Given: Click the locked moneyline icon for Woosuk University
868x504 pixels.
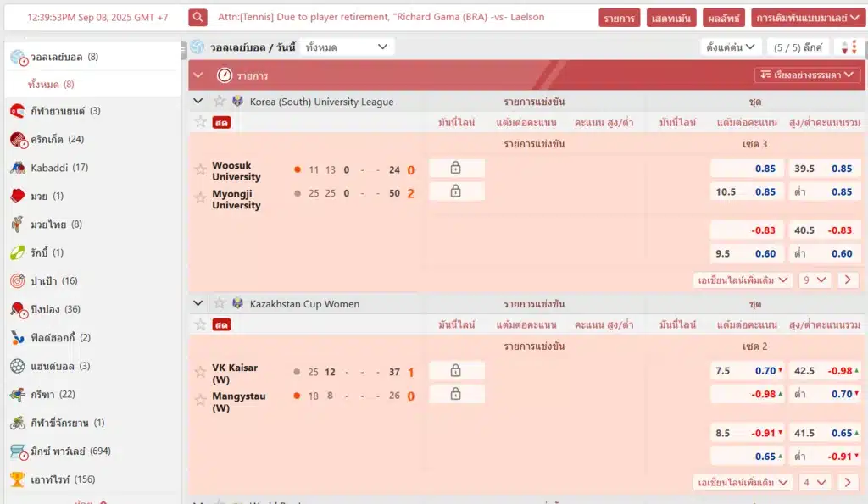Looking at the screenshot, I should (x=456, y=169).
